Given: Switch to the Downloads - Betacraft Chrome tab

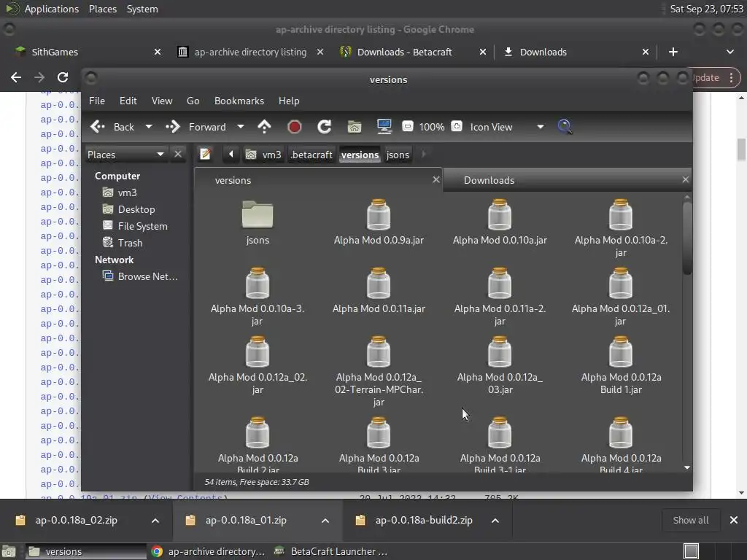Looking at the screenshot, I should coord(413,52).
